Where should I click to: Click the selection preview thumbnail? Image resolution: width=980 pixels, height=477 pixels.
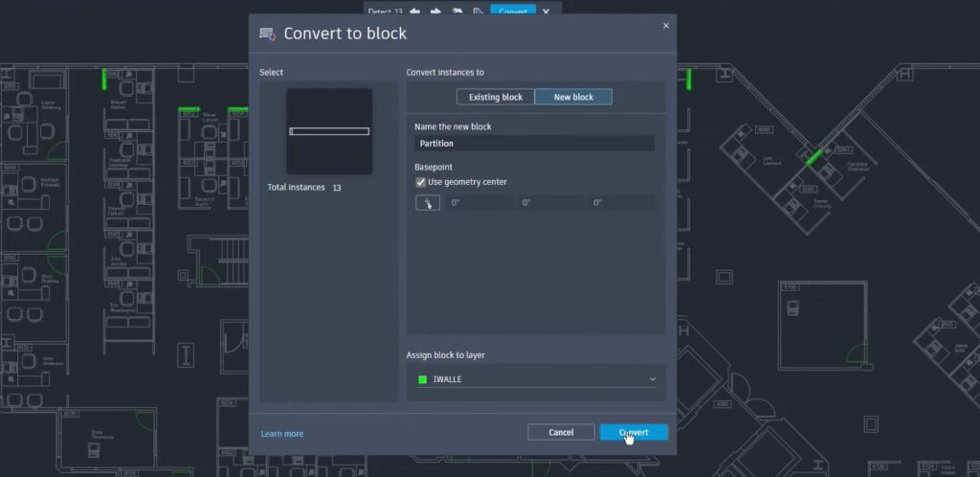pyautogui.click(x=329, y=131)
